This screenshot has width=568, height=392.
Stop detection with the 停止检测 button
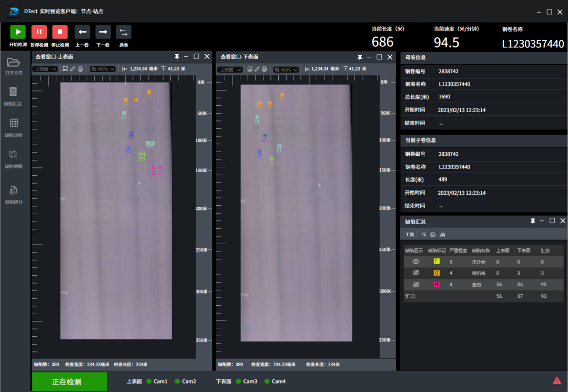click(x=60, y=32)
